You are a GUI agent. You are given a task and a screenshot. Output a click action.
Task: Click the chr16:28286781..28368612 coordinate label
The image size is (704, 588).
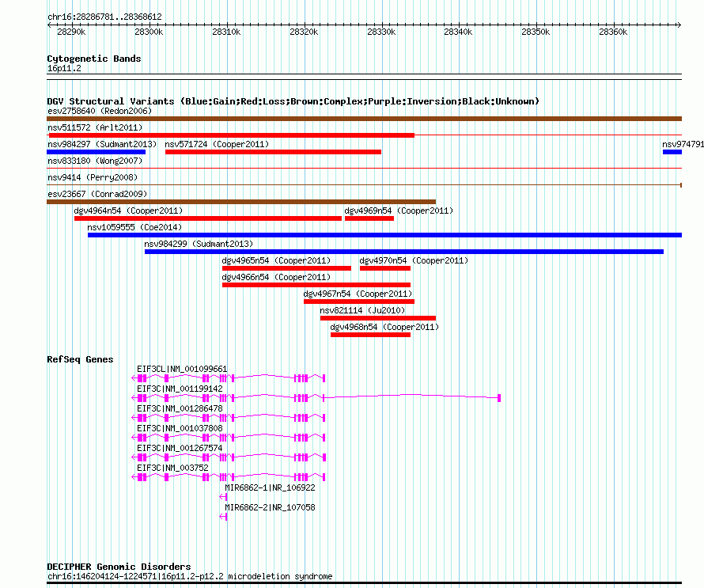(x=104, y=17)
